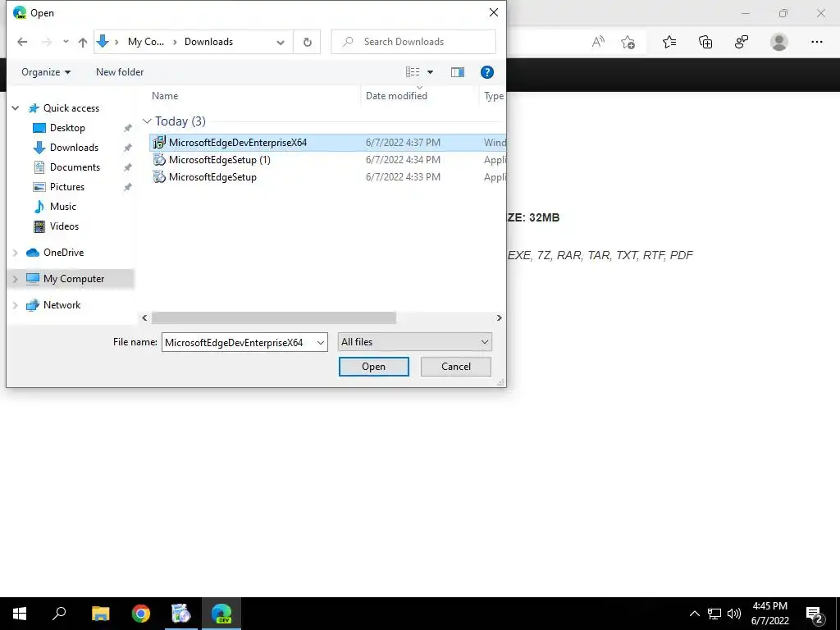
Task: Open recent locations dropdown arrow
Action: (x=66, y=41)
